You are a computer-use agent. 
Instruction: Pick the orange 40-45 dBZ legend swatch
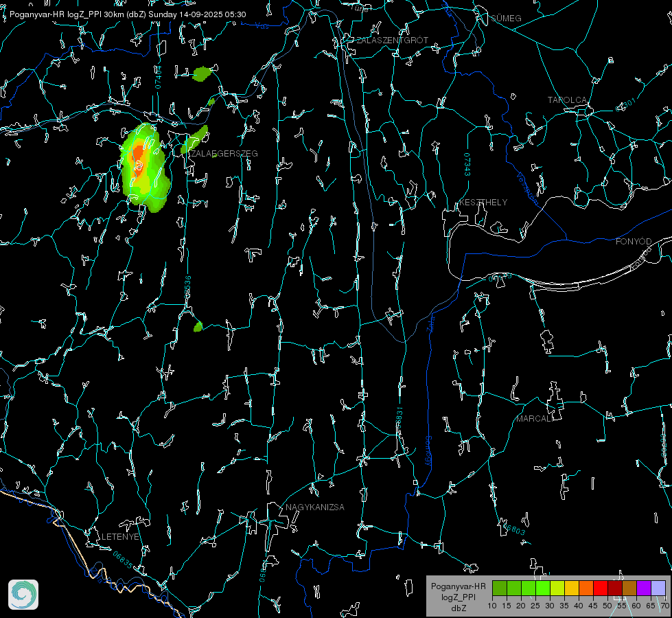586,588
